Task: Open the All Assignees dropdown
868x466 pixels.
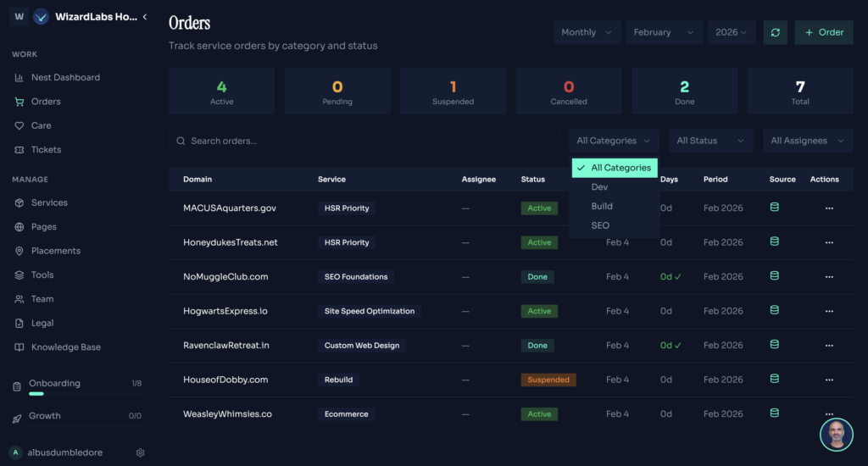Action: tap(807, 141)
